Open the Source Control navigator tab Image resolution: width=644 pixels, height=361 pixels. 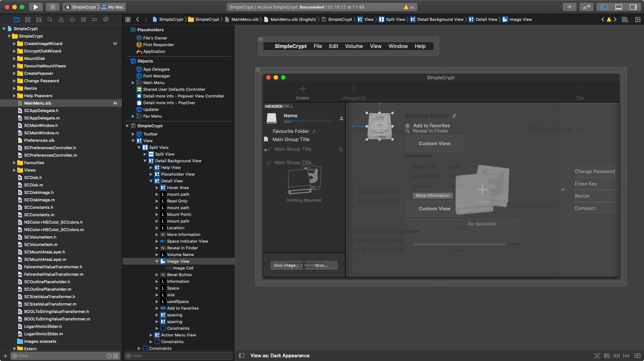(28, 19)
